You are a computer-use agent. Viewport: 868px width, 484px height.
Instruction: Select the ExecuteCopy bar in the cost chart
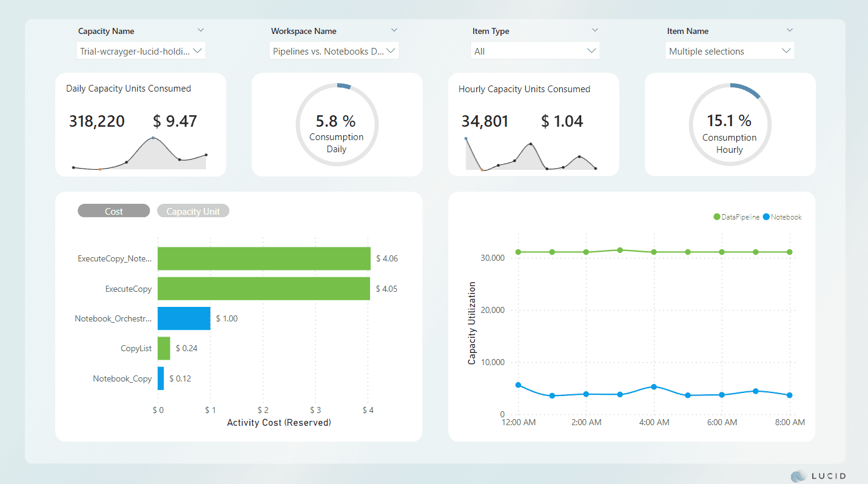pyautogui.click(x=264, y=288)
